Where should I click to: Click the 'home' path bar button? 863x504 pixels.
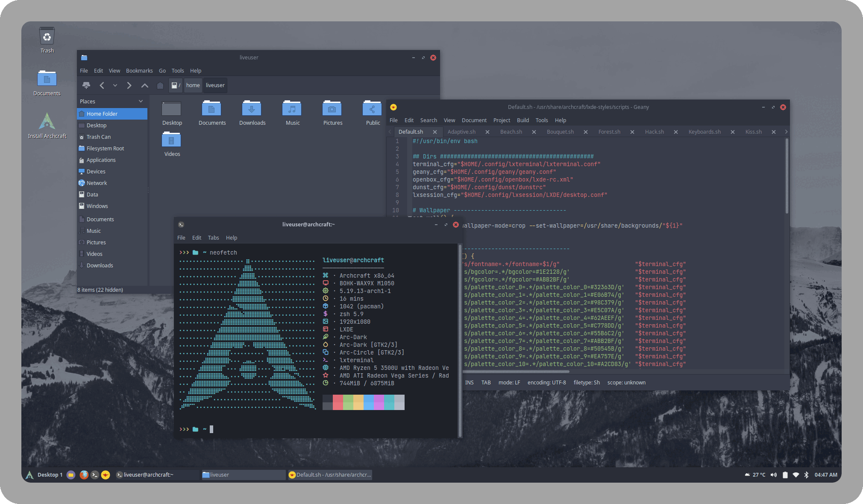point(193,85)
